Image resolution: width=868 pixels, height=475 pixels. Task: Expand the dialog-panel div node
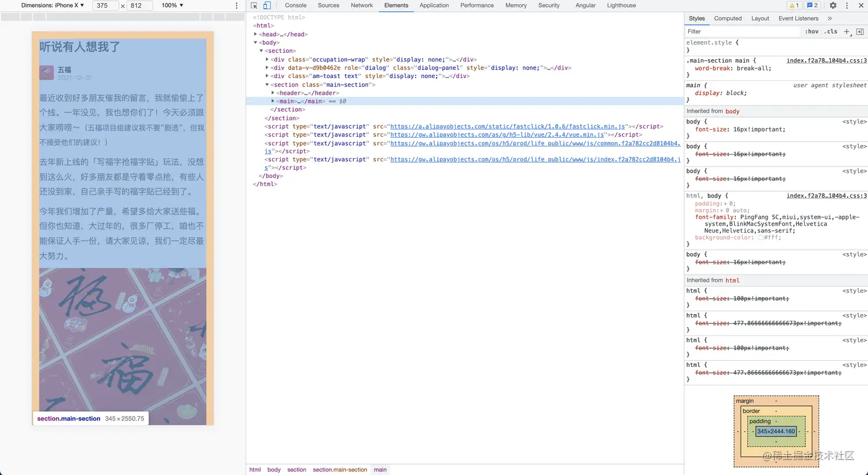coord(268,68)
